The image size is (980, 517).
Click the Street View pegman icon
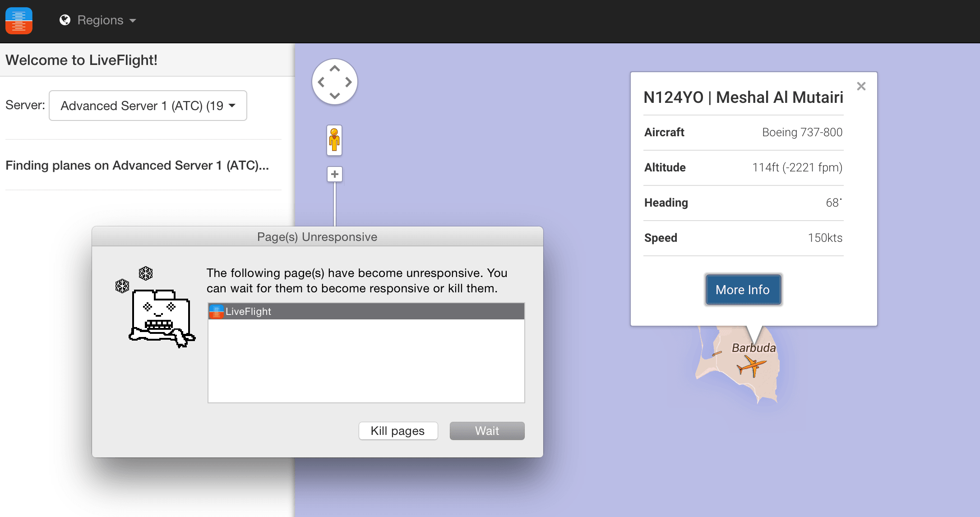pos(334,140)
